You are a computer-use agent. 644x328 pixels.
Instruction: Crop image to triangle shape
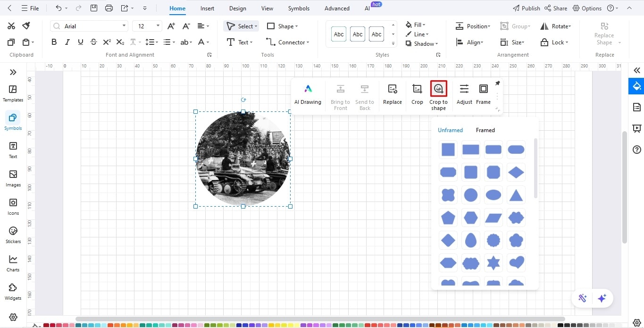[516, 195]
